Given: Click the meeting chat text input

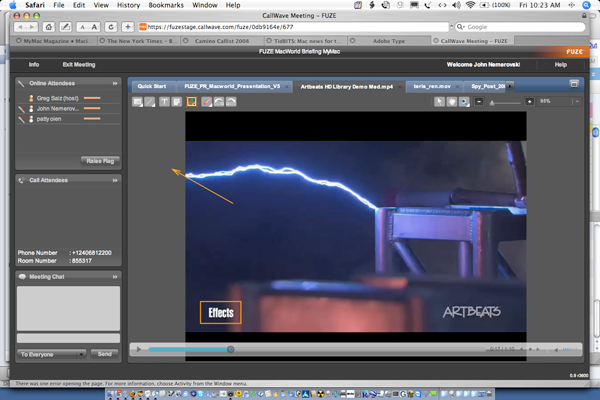Looking at the screenshot, I should click(x=68, y=338).
